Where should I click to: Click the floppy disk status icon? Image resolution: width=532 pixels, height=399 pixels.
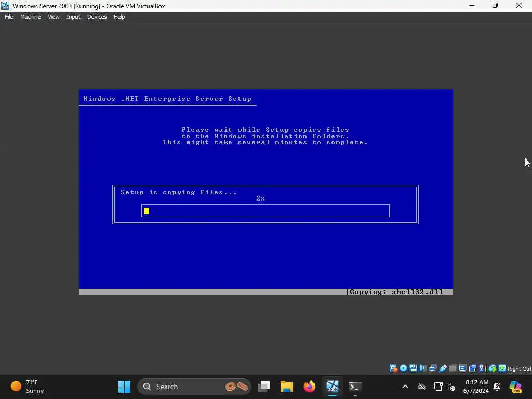coord(413,368)
